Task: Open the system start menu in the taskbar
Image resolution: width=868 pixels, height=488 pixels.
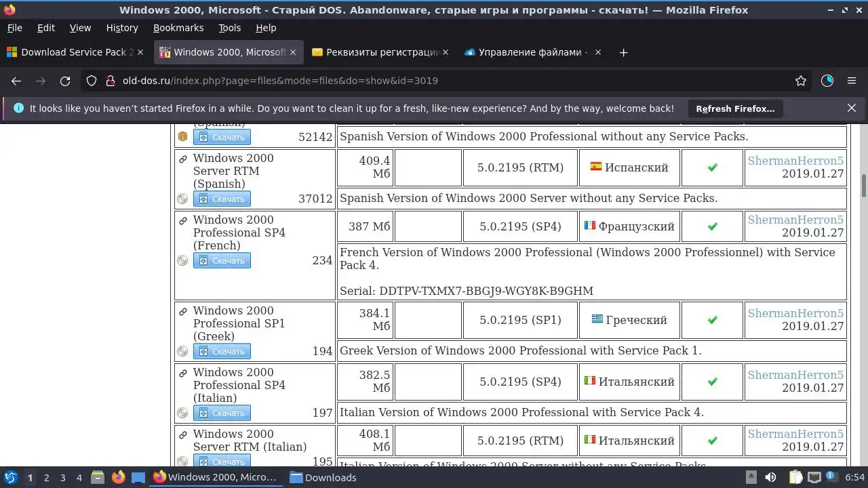Action: [11, 477]
